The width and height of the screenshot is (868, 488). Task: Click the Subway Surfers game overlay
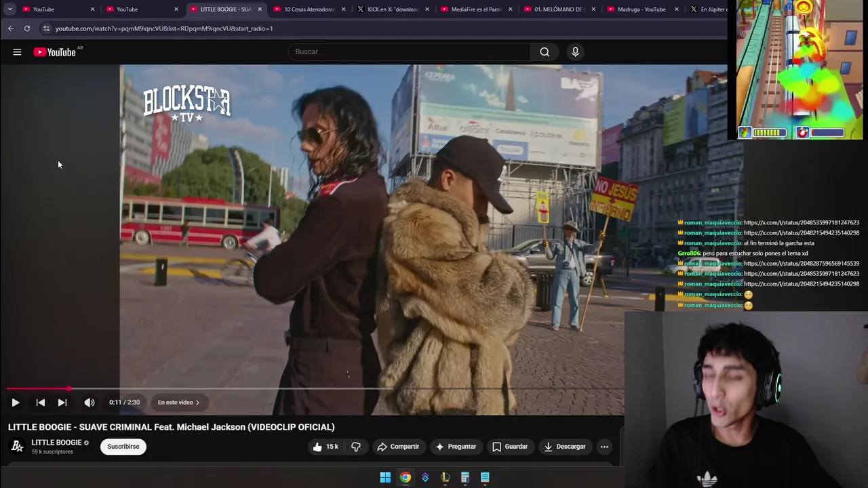(x=800, y=70)
